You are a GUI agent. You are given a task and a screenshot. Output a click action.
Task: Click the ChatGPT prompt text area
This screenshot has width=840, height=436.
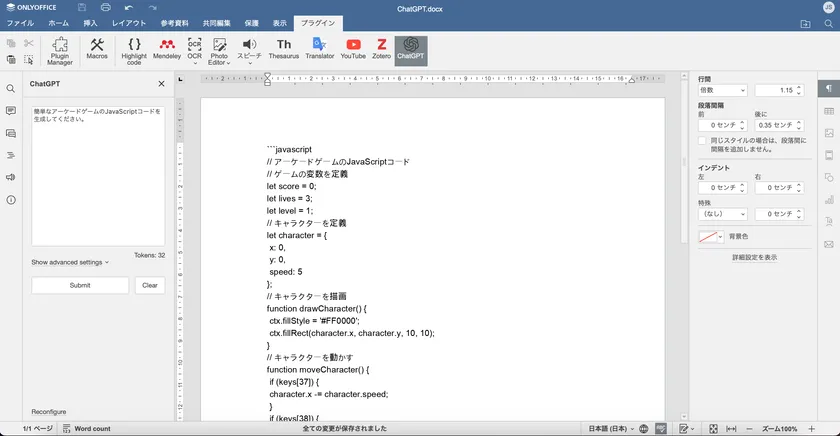(x=98, y=175)
